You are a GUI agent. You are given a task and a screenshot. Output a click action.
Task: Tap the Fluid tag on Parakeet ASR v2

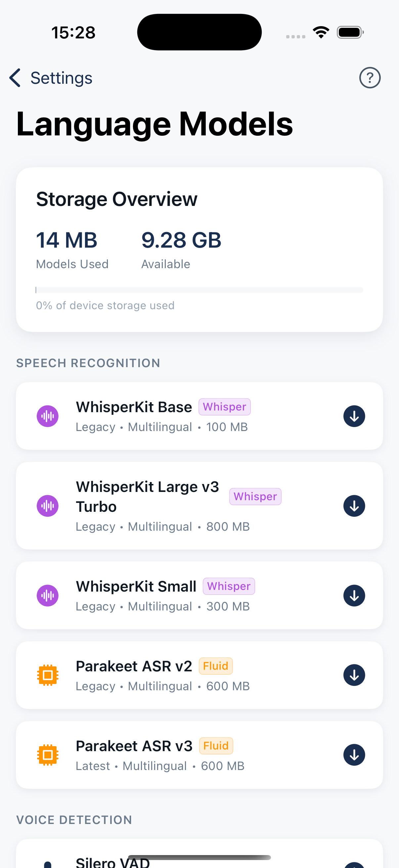215,666
